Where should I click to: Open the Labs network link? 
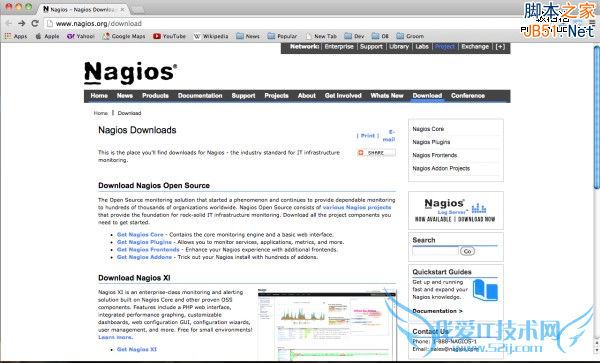[x=422, y=47]
